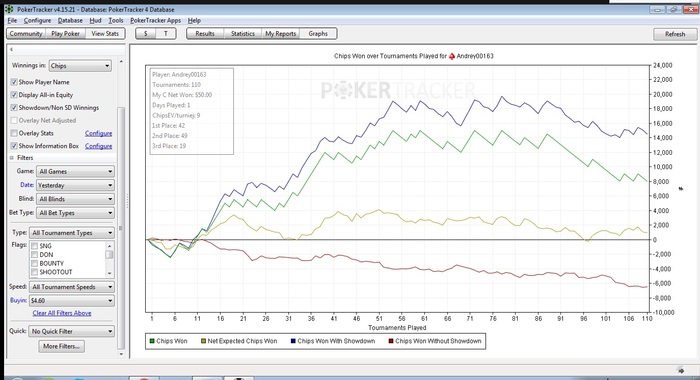Click the Chips Won With Showdown blue swatch

pos(293,341)
